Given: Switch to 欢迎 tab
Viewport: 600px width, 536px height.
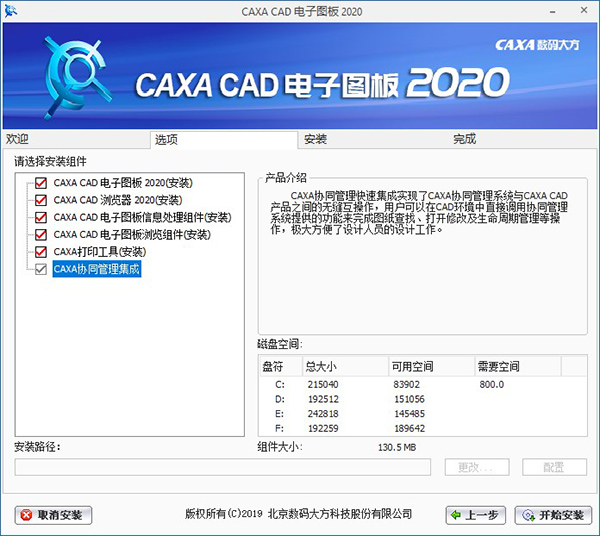Looking at the screenshot, I should (77, 139).
